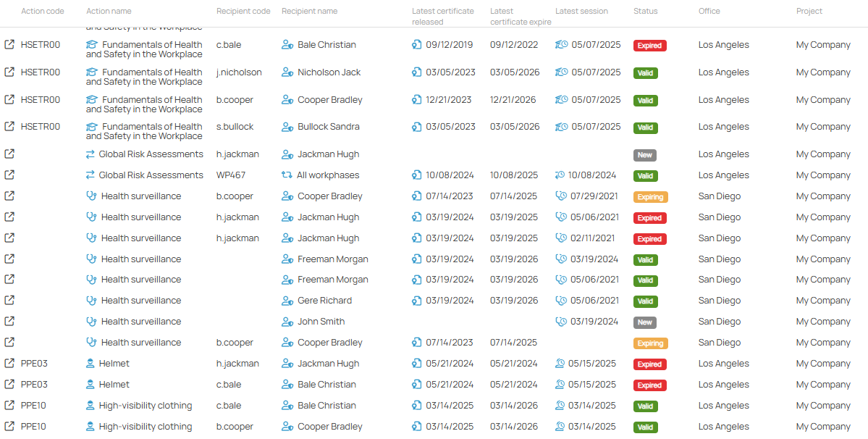
Task: Click My Company project in John Smith row
Action: (823, 322)
